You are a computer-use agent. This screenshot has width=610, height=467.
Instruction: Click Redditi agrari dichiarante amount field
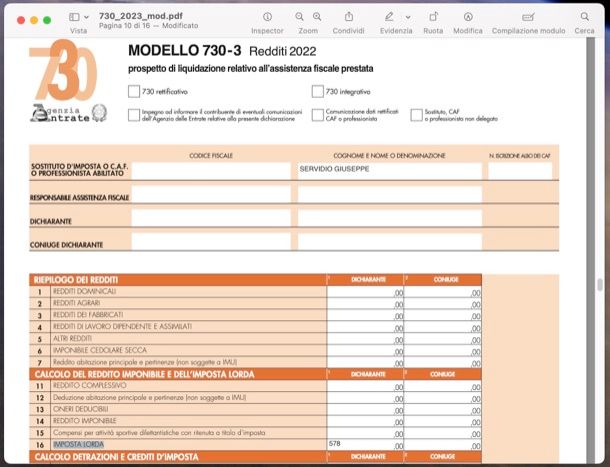click(365, 304)
